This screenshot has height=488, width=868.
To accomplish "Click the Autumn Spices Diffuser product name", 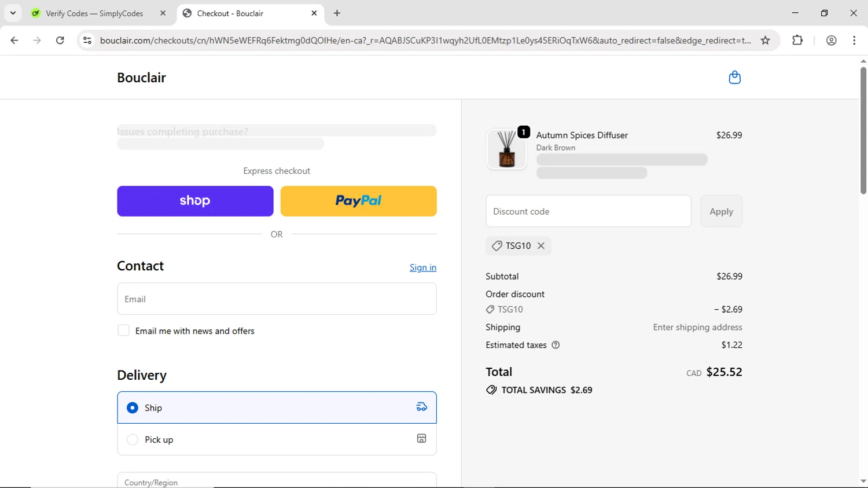I will (582, 135).
